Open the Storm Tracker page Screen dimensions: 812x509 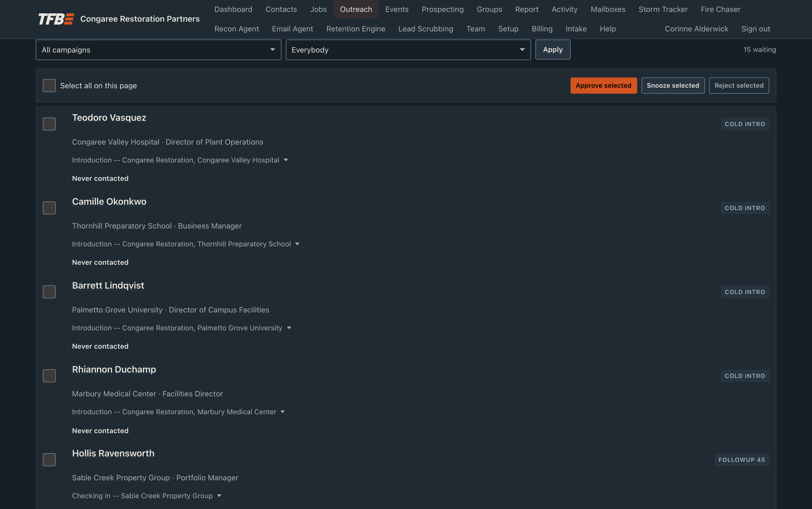click(x=663, y=9)
